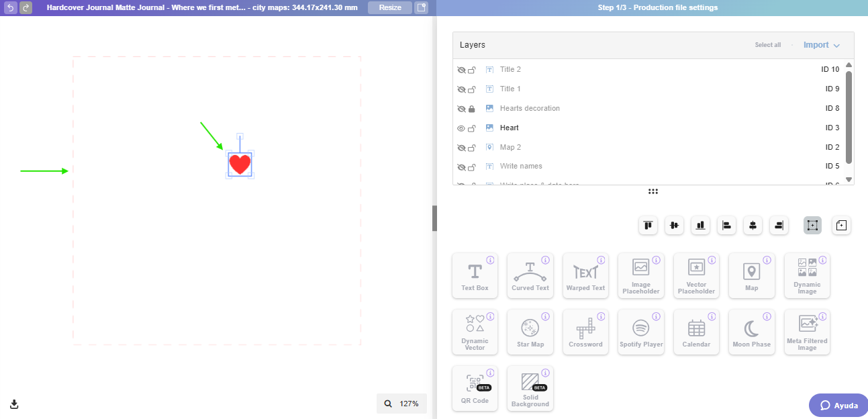Viewport: 868px width, 419px height.
Task: Insert a Warped Text element
Action: point(585,275)
